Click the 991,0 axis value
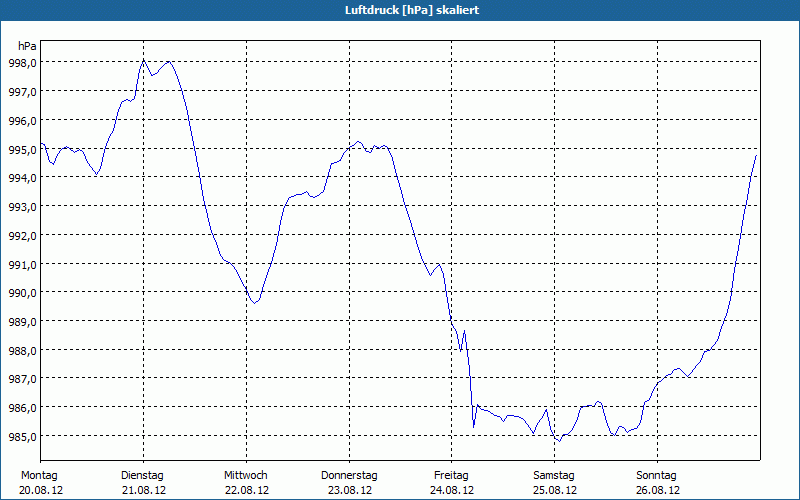The image size is (800, 500). pos(22,265)
